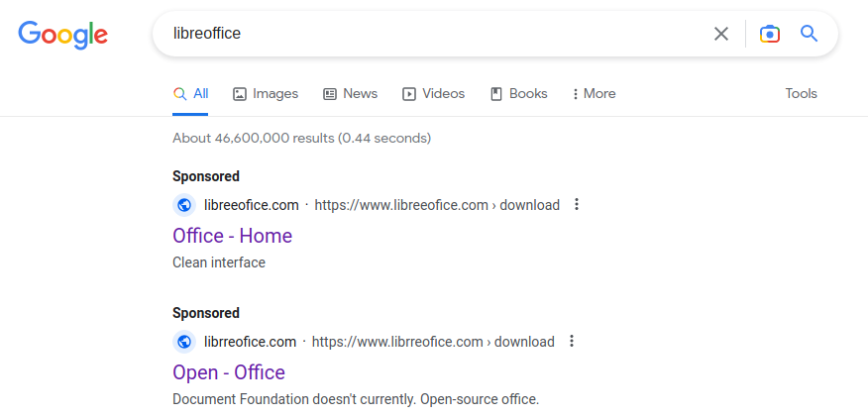Click the https://www.libreeofice.com › download URL
This screenshot has height=417, width=868.
(x=436, y=205)
